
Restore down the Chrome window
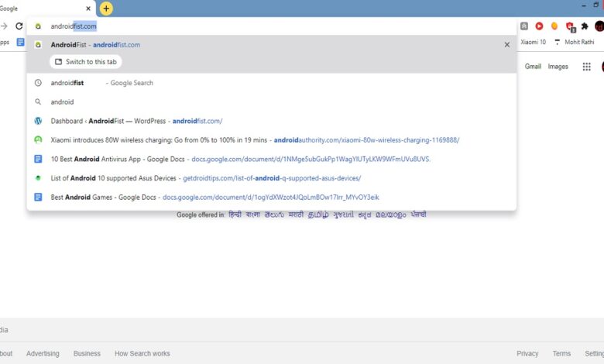[x=595, y=5]
